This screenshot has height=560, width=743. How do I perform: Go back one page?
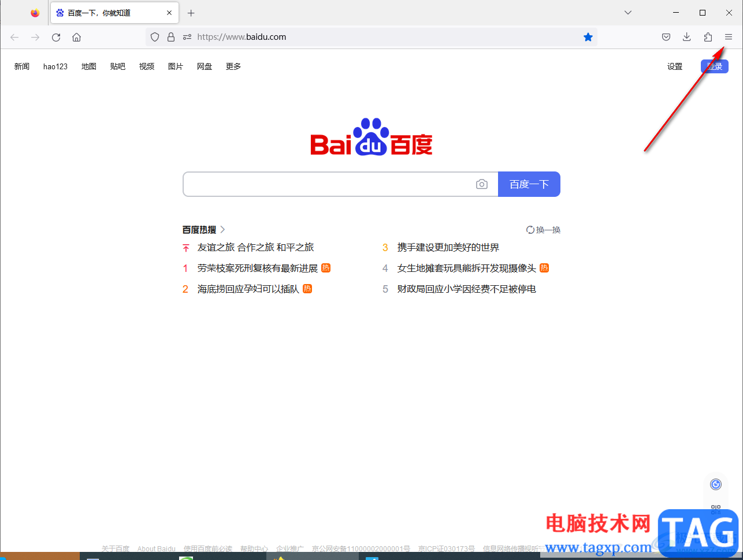tap(14, 37)
